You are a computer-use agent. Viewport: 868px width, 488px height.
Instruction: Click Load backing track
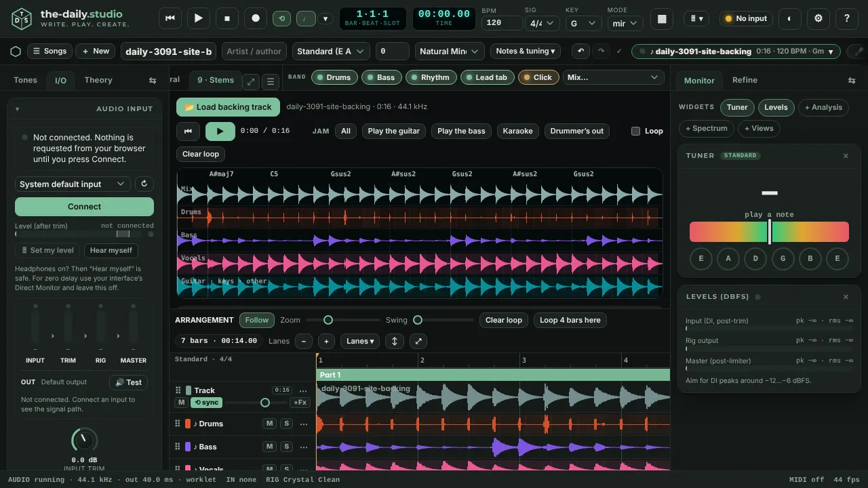tap(228, 107)
